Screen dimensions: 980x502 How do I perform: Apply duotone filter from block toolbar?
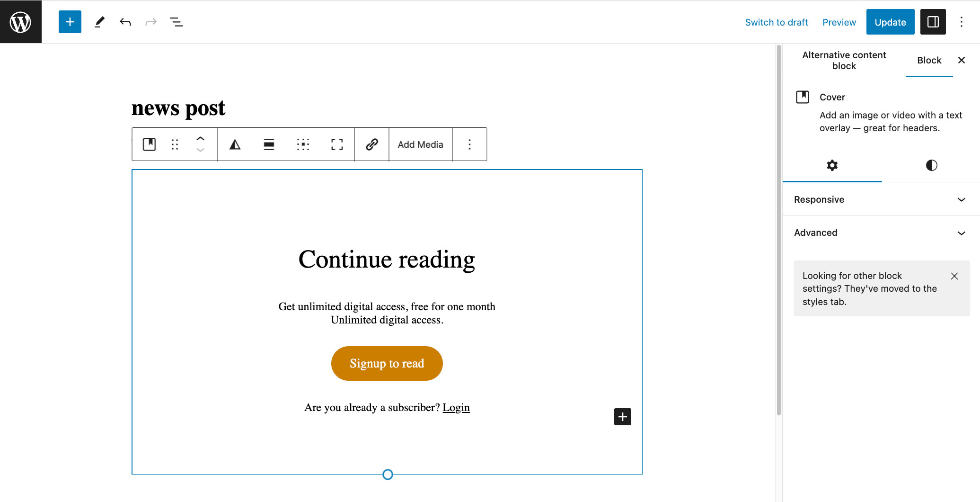pyautogui.click(x=235, y=144)
